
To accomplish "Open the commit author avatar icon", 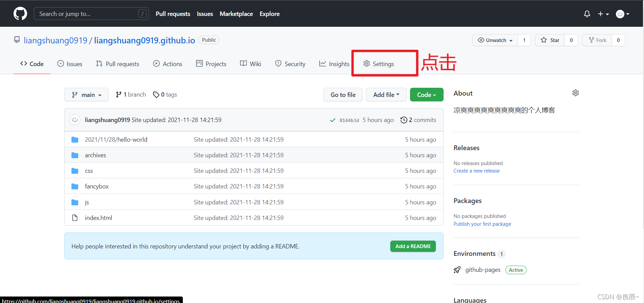I will click(75, 120).
